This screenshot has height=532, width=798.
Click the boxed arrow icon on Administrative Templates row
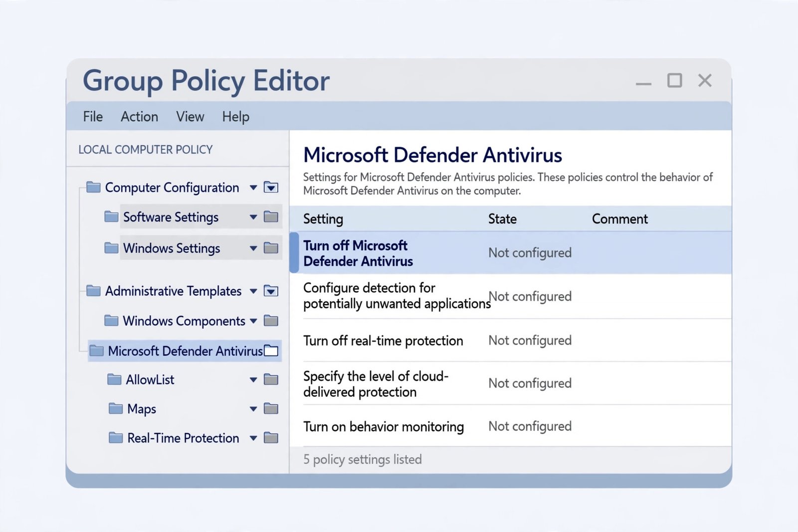click(271, 291)
